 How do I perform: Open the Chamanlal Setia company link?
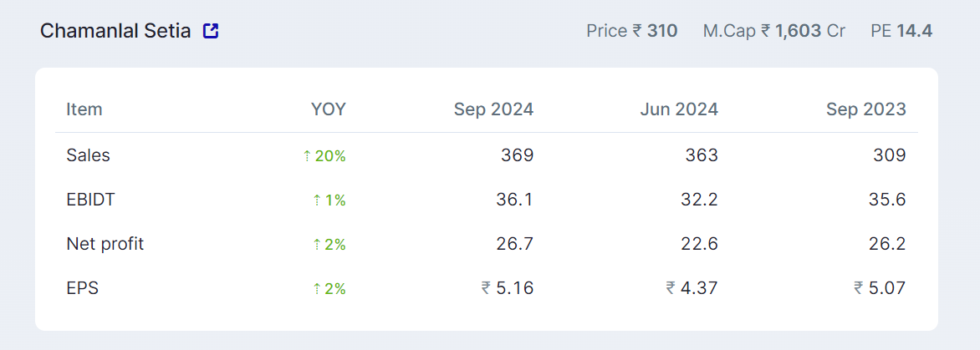pyautogui.click(x=115, y=32)
